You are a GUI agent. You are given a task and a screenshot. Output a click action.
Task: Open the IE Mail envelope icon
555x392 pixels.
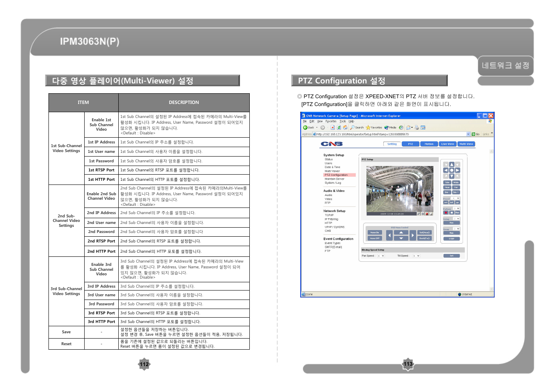coord(408,127)
